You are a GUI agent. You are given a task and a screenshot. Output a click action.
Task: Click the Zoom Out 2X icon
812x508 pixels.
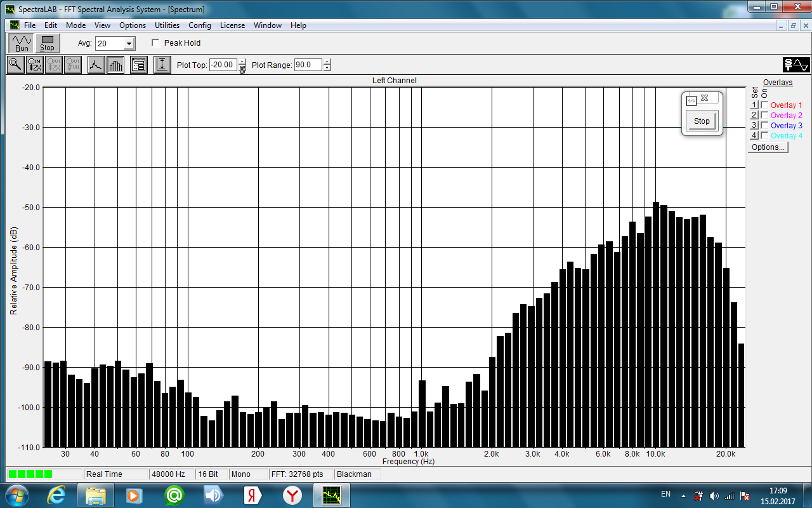(x=54, y=65)
